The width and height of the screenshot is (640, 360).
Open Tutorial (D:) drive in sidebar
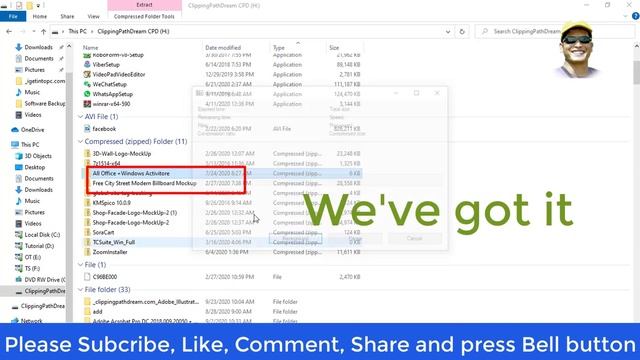point(39,246)
